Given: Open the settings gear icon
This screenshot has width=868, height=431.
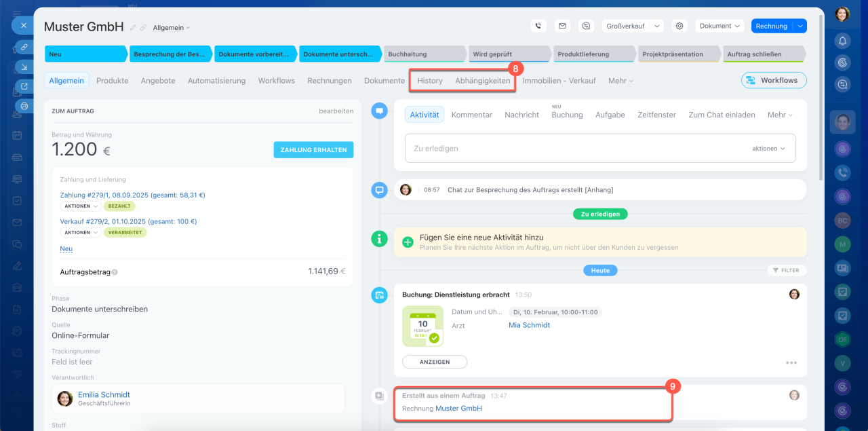Looking at the screenshot, I should [x=679, y=26].
